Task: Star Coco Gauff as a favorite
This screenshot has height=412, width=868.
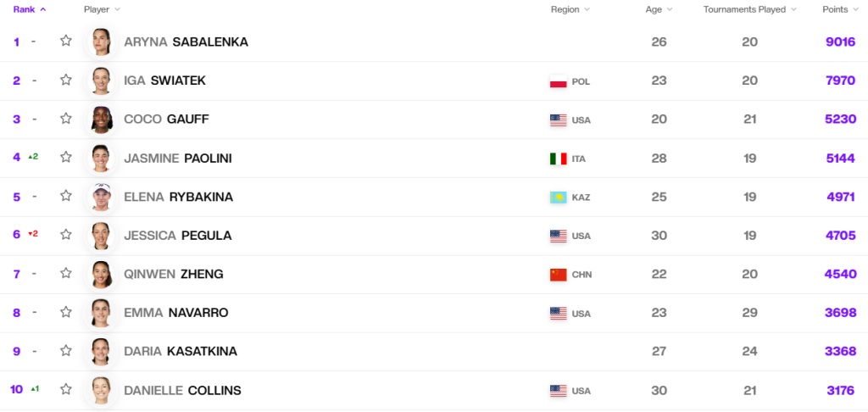Action: pos(66,118)
